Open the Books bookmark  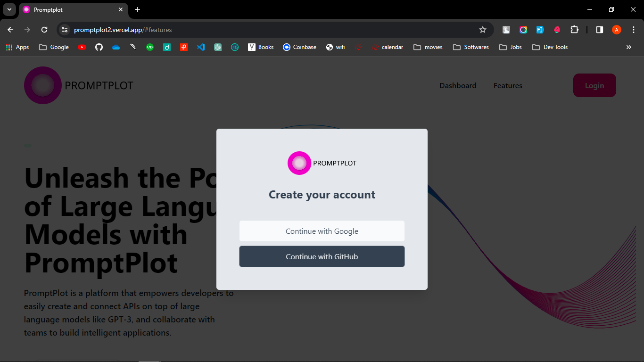(261, 47)
